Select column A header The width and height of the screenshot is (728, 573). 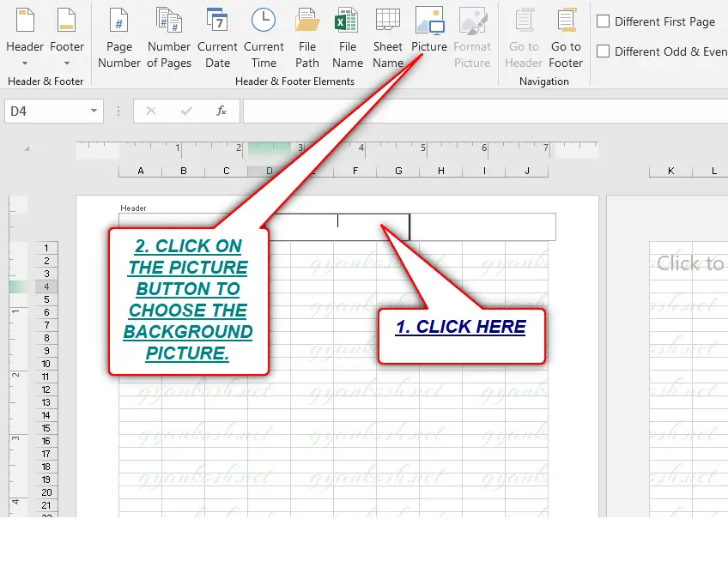[140, 171]
